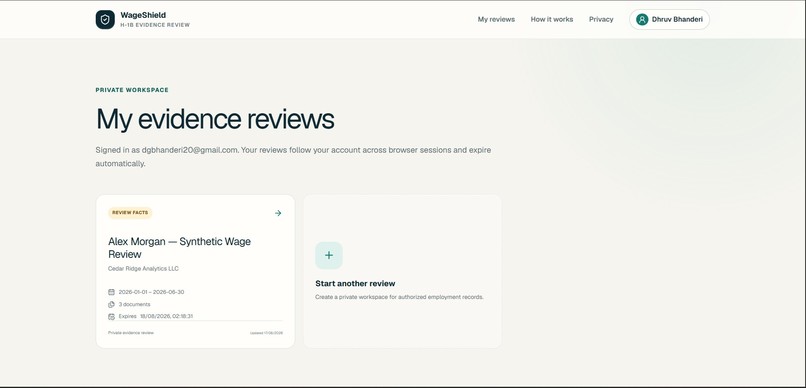Click the 3 documents text
Screen dimensions: 806x388
tap(134, 304)
